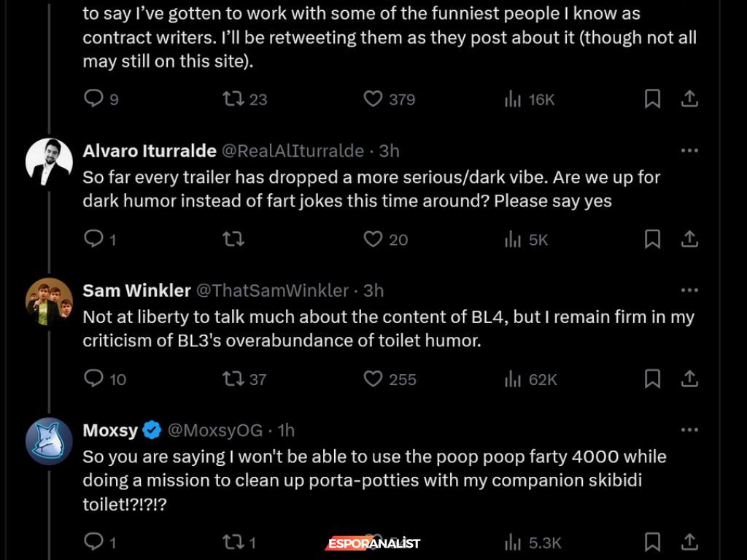The height and width of the screenshot is (560, 747).
Task: Like the top tweet with 379 likes
Action: click(373, 99)
